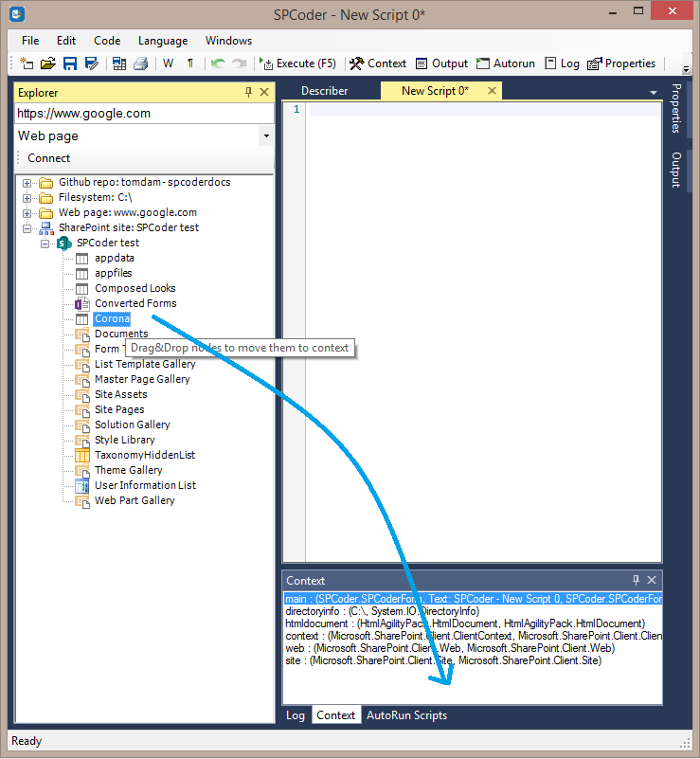Open the Web page source type dropdown
Screen dimensions: 700x759
266,136
